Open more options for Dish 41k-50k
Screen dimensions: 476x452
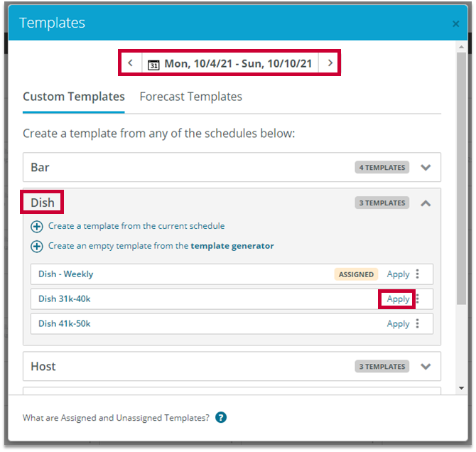[418, 324]
